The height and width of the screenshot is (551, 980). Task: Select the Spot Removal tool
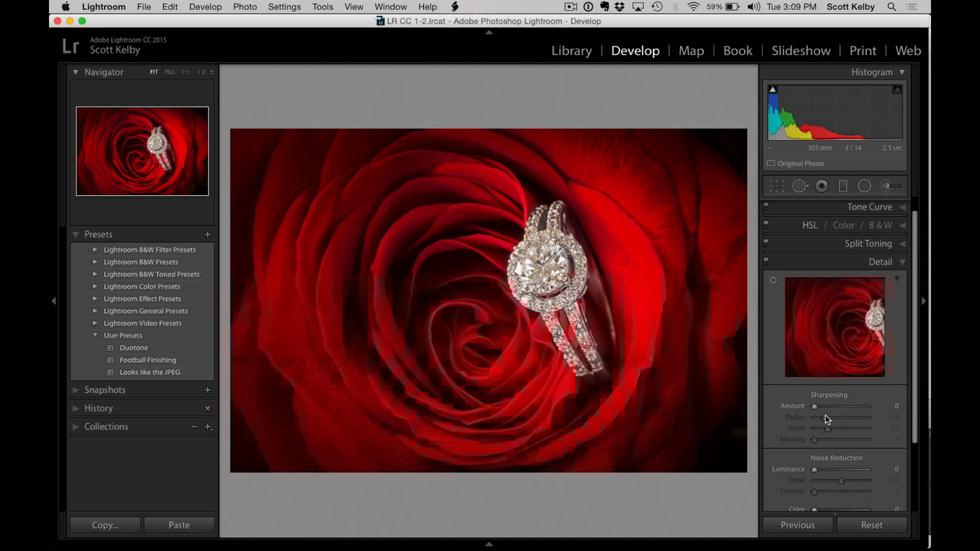[799, 185]
